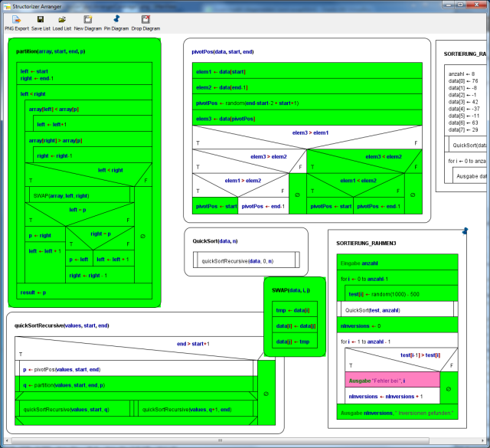
Task: Select the partition(array, start, end, p) diagram title
Action: pos(51,51)
